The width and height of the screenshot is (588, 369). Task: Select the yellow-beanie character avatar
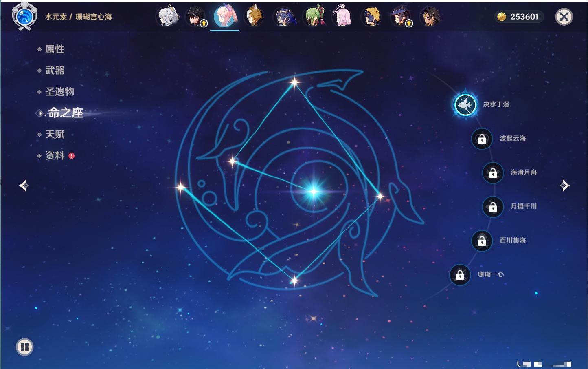tap(371, 17)
